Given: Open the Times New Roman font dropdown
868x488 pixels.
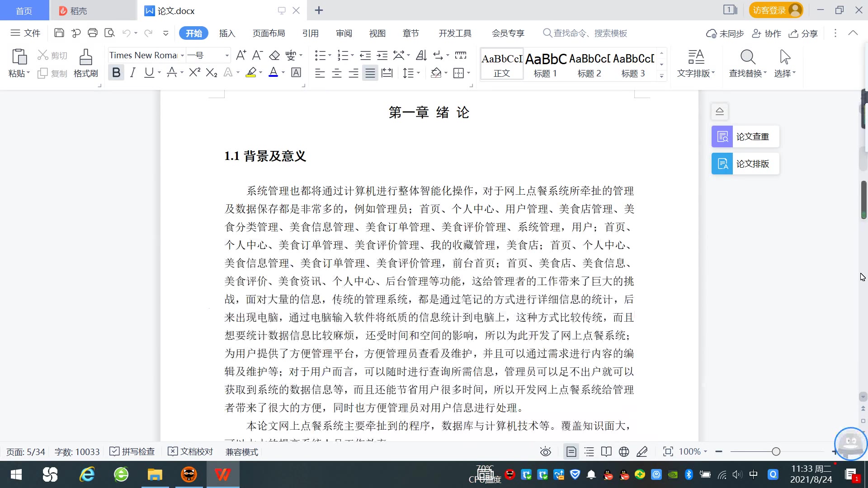Looking at the screenshot, I should pos(182,56).
